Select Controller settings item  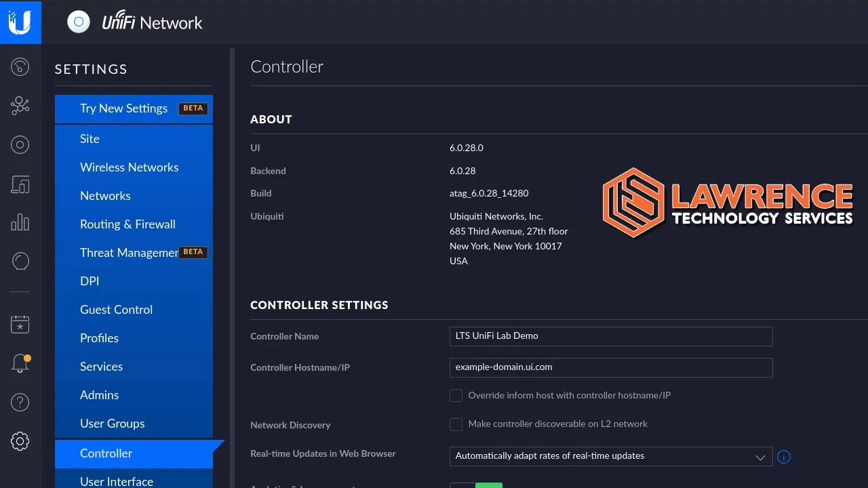point(134,453)
